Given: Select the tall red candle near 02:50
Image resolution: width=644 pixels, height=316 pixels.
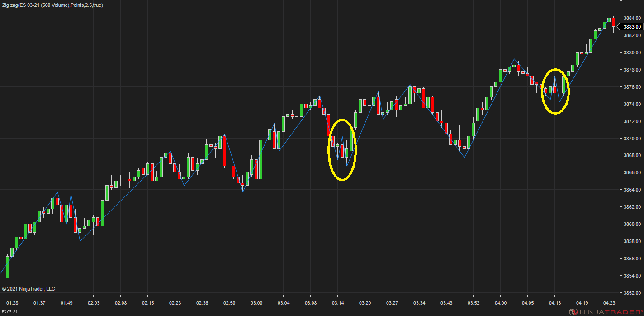Looking at the screenshot, I should pos(224,151).
